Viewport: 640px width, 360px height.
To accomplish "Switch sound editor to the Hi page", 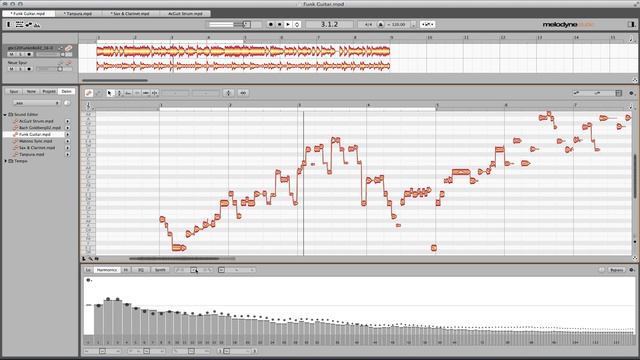I will tap(126, 270).
